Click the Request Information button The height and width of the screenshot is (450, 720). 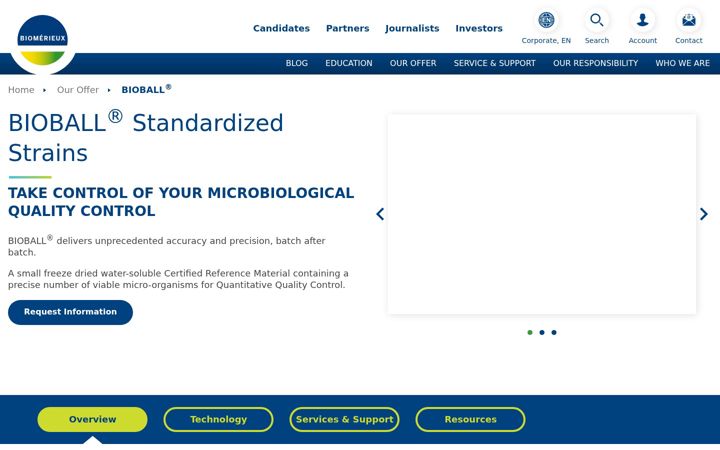pyautogui.click(x=70, y=312)
